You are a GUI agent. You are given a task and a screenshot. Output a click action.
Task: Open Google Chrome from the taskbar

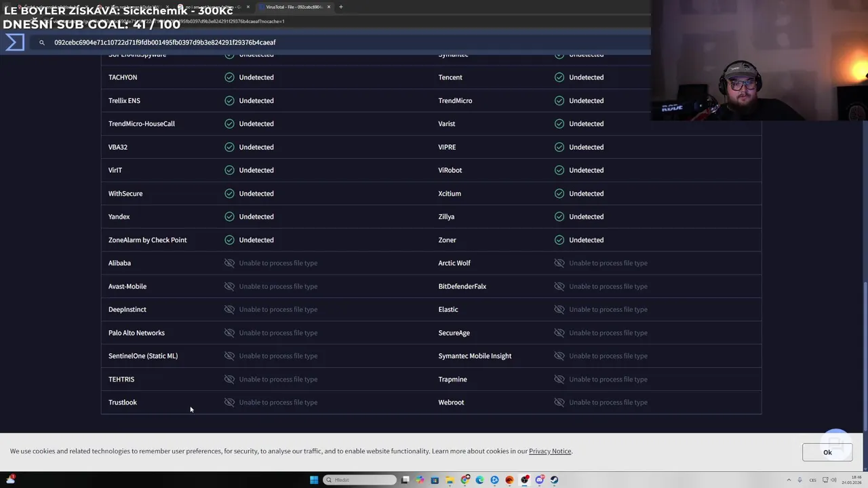point(465,480)
